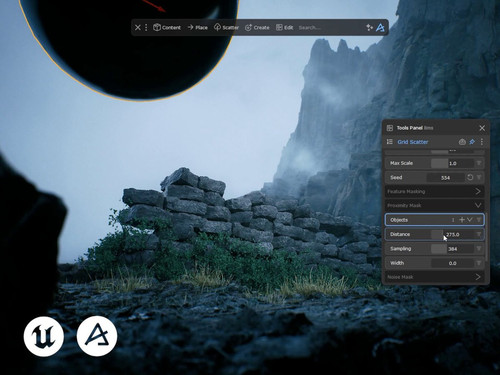The width and height of the screenshot is (500, 375).
Task: Click the bake icon beside Grid Scatter
Action: tap(462, 142)
